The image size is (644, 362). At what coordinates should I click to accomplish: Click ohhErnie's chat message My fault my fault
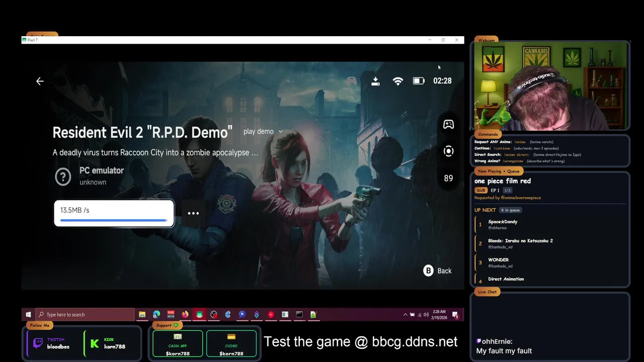(x=504, y=351)
